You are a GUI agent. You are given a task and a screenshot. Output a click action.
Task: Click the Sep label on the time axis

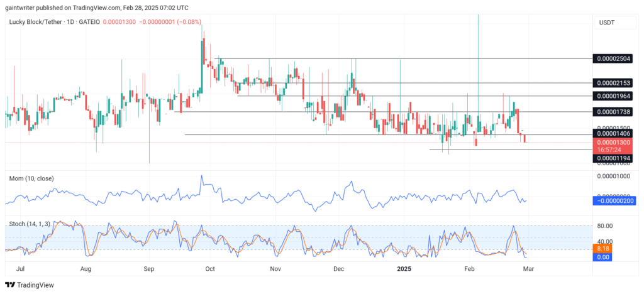pos(149,269)
